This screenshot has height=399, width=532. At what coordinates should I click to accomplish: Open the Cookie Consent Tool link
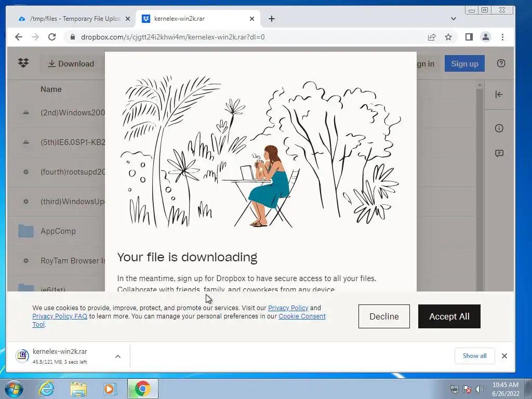302,316
